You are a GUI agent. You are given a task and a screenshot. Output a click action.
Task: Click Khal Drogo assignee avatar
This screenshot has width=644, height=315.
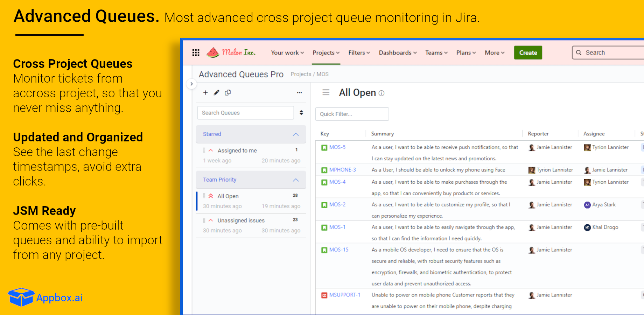click(587, 227)
